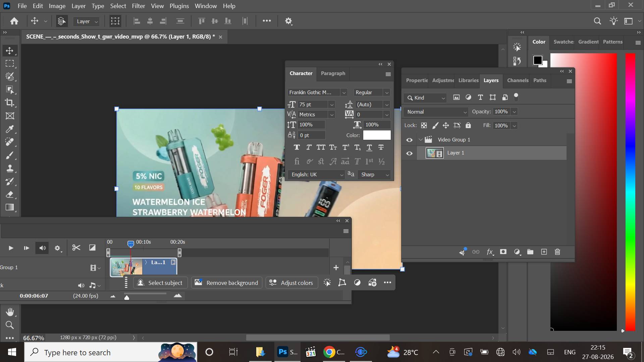Screen dimensions: 644x362
Task: Toggle Video Group 1 visibility eye
Action: tap(409, 140)
